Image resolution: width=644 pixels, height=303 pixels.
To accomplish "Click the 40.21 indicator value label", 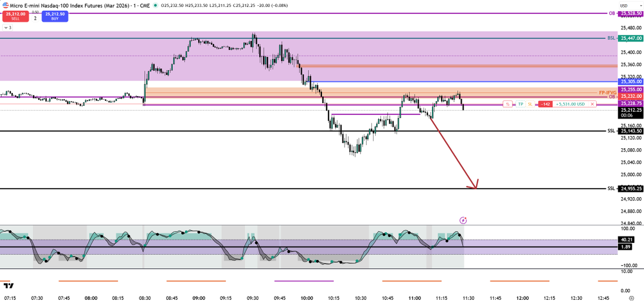I will click(626, 240).
